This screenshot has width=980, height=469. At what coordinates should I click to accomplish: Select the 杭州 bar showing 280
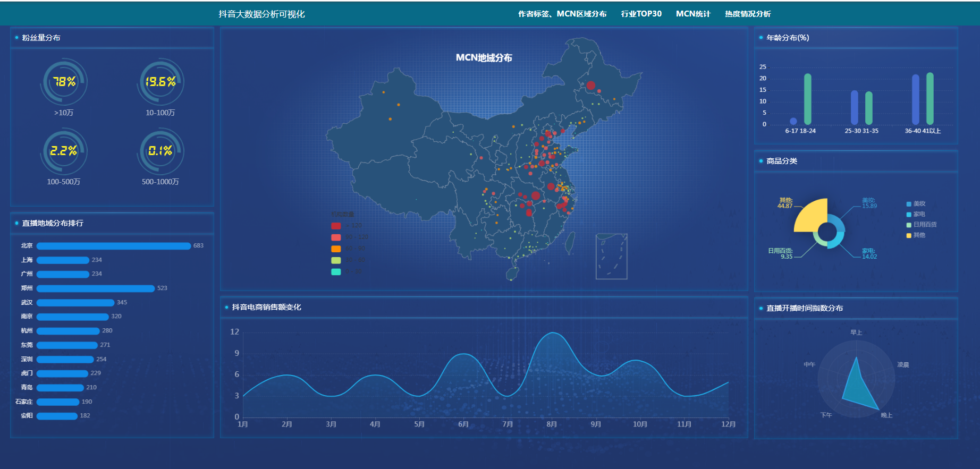click(x=68, y=331)
